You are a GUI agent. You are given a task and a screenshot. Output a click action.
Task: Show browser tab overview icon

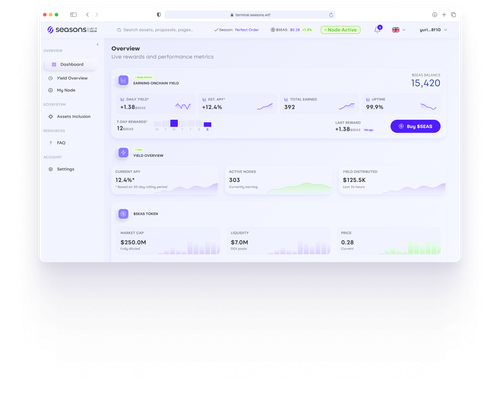(x=453, y=14)
